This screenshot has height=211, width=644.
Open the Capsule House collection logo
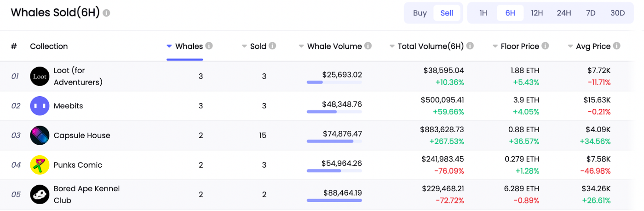click(40, 135)
